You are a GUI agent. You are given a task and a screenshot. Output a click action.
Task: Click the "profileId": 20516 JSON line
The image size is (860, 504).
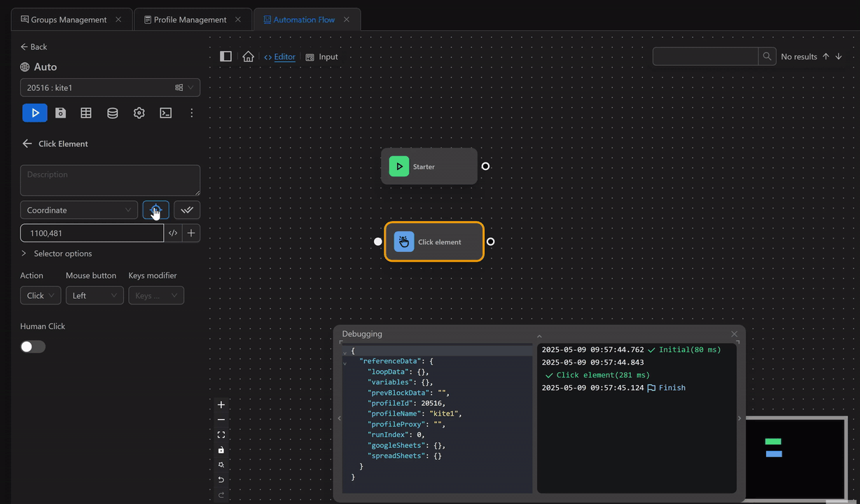407,403
